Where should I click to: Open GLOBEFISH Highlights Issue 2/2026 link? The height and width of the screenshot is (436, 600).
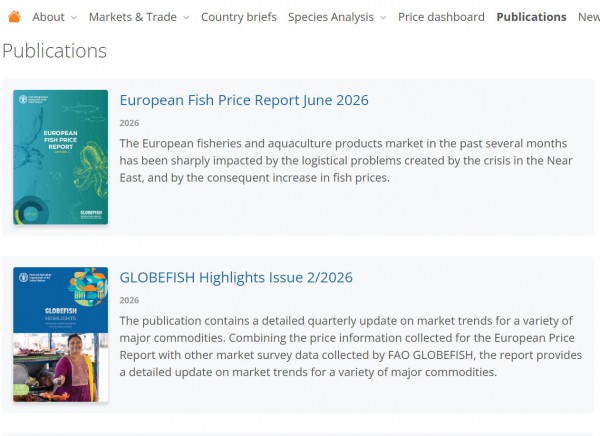point(236,277)
